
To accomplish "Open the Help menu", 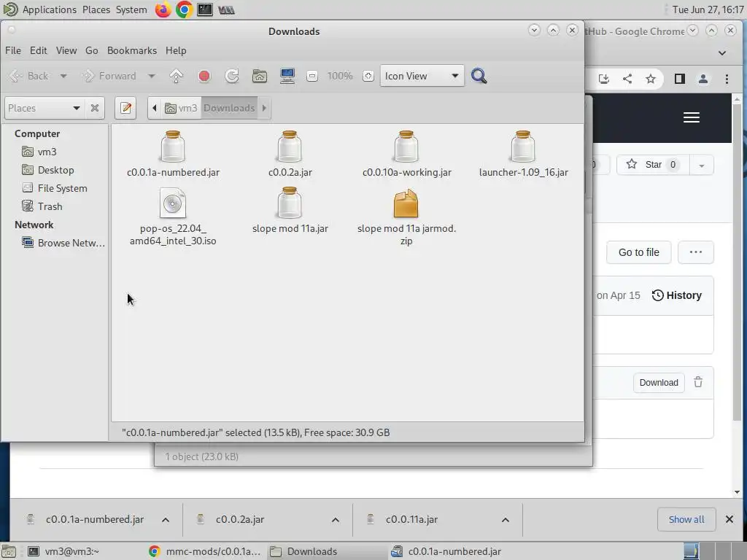I will click(176, 50).
